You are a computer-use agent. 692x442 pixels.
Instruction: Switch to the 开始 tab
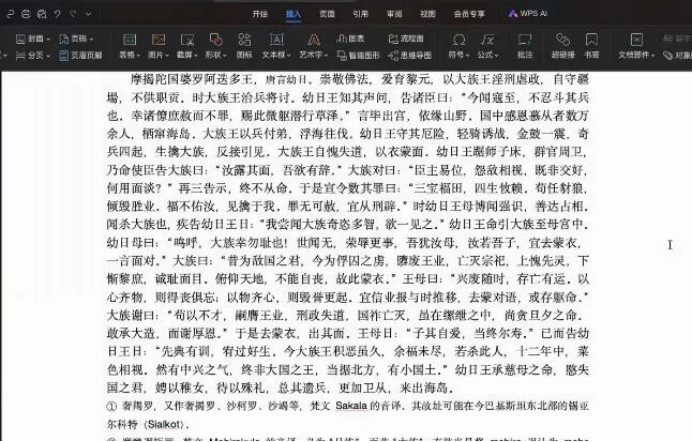coord(260,14)
